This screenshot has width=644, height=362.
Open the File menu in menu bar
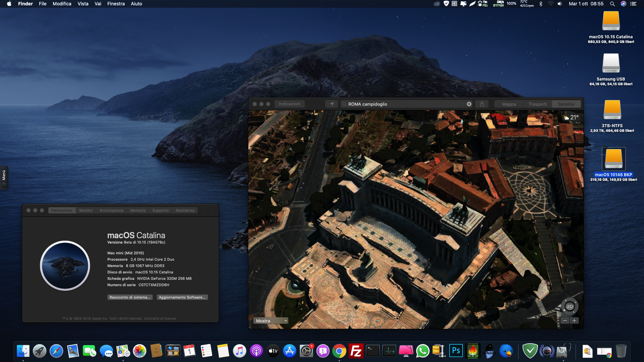43,4
